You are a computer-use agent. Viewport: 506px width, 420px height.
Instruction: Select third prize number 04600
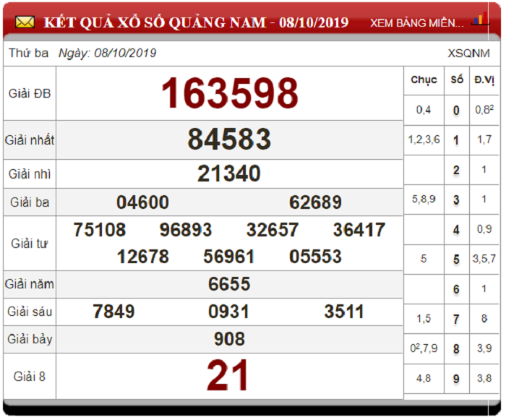(x=142, y=202)
